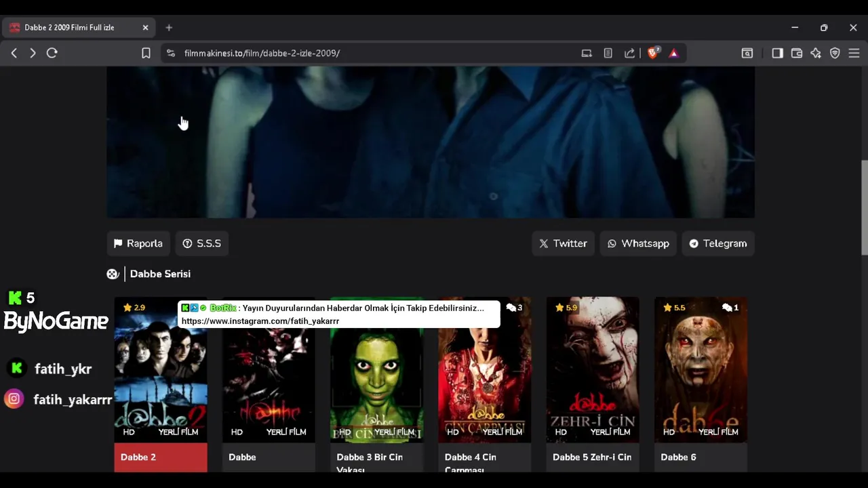868x488 pixels.
Task: Click the Raporla button
Action: 138,243
